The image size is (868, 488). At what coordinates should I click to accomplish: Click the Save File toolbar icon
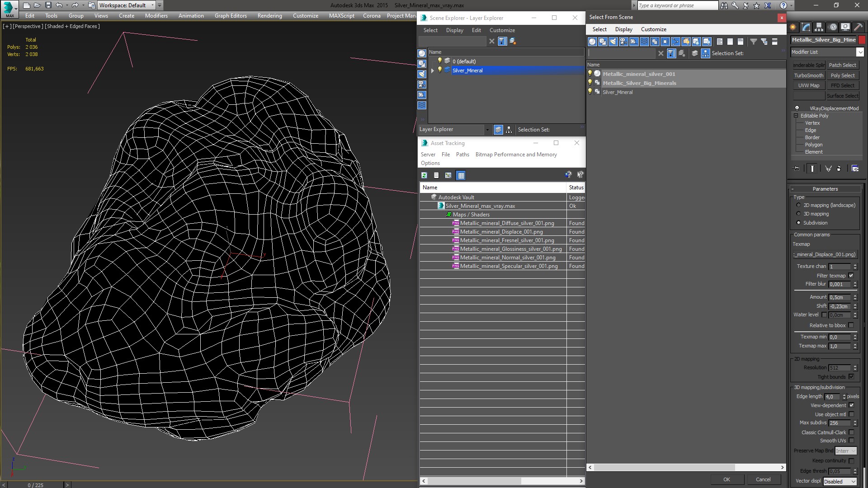[48, 5]
